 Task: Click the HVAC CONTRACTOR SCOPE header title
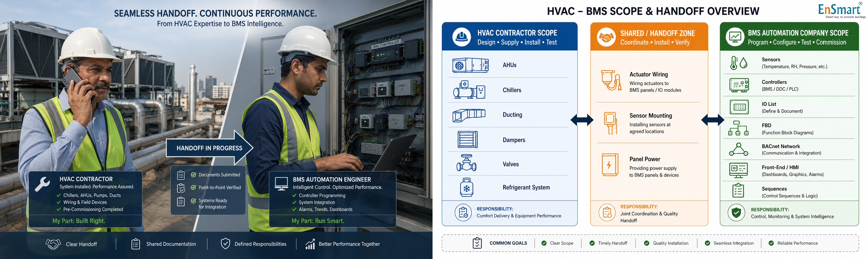pyautogui.click(x=517, y=33)
